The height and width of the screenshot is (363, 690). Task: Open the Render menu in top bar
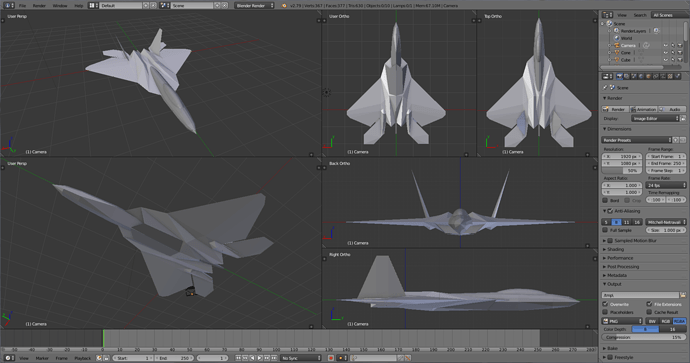39,6
